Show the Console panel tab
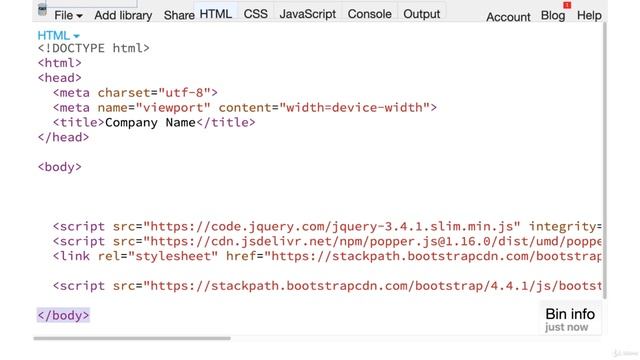 click(369, 14)
